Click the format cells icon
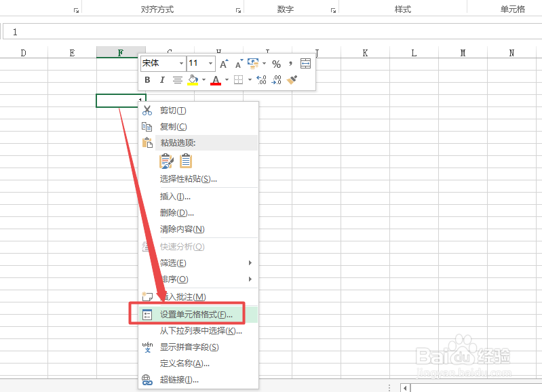This screenshot has width=542, height=392. (x=148, y=315)
